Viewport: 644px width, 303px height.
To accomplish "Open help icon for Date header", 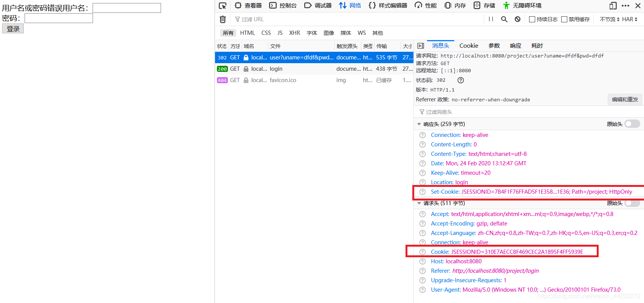I will (x=423, y=163).
